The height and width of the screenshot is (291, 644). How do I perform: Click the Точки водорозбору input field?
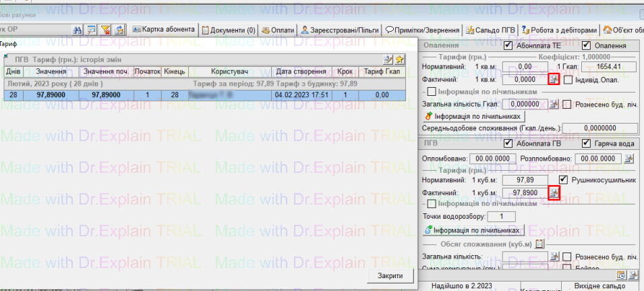tap(500, 216)
